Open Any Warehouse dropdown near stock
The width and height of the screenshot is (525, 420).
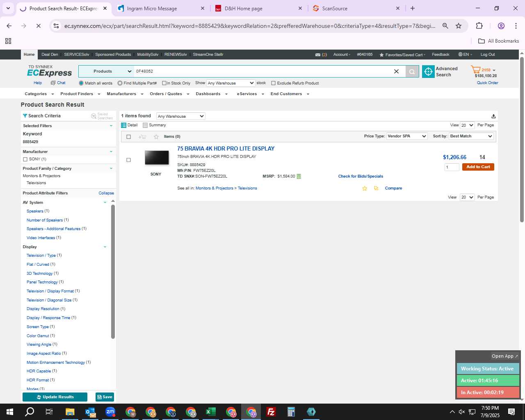pos(231,83)
